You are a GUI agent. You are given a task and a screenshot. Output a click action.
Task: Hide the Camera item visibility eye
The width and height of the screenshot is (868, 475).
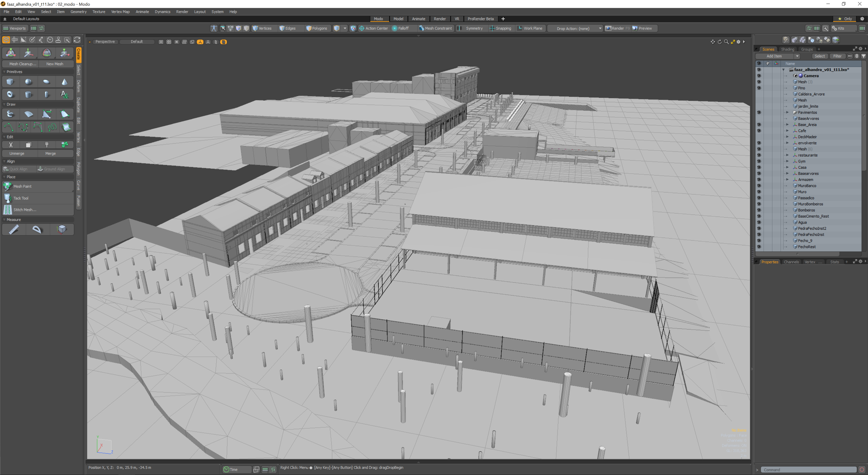(x=759, y=76)
